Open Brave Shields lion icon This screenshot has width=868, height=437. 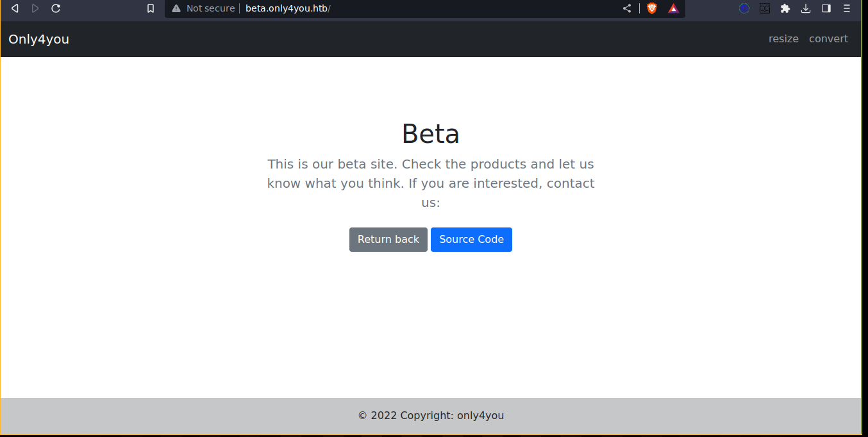652,8
